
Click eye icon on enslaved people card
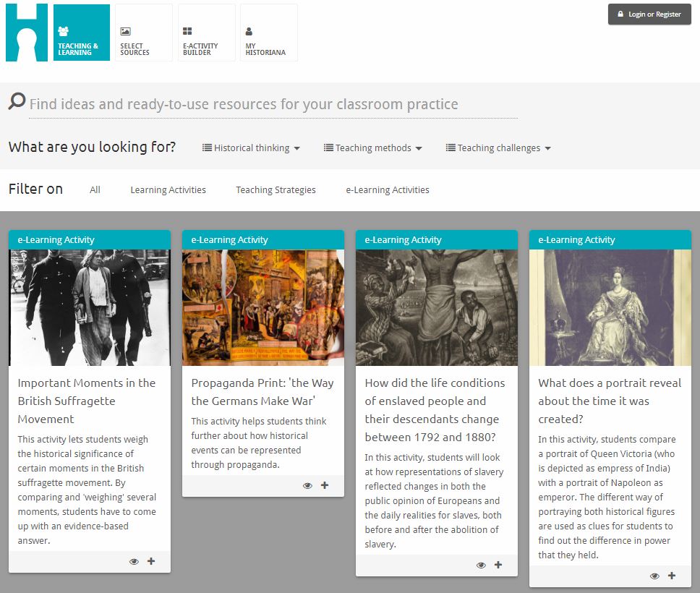pyautogui.click(x=481, y=566)
